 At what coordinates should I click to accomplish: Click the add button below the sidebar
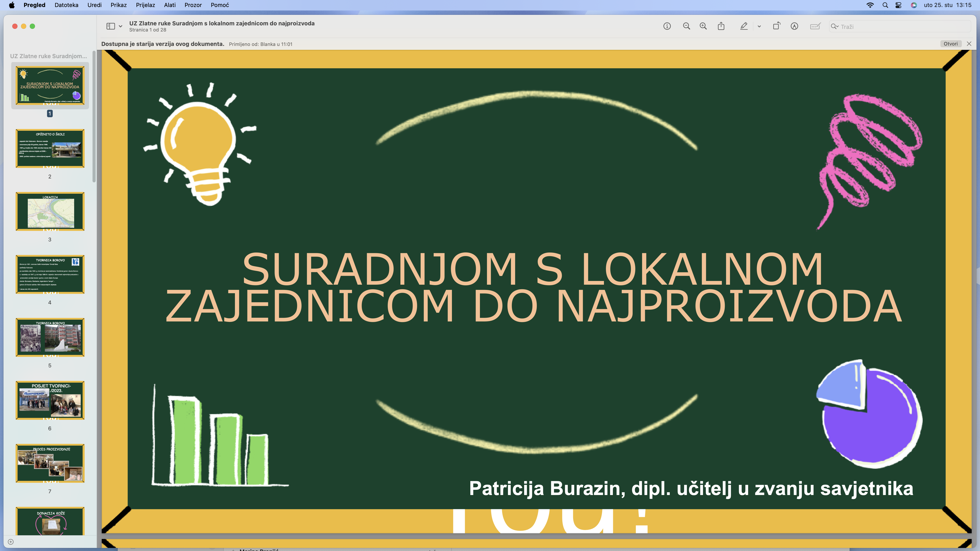pyautogui.click(x=11, y=542)
